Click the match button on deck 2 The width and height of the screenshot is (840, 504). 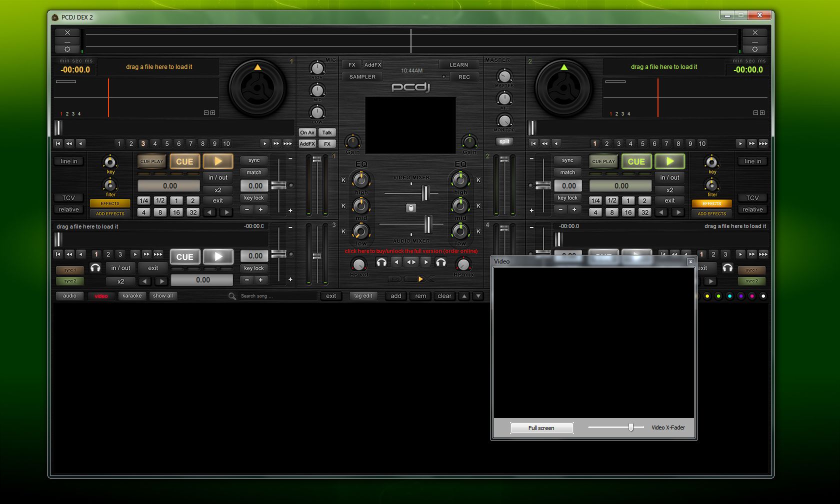567,172
